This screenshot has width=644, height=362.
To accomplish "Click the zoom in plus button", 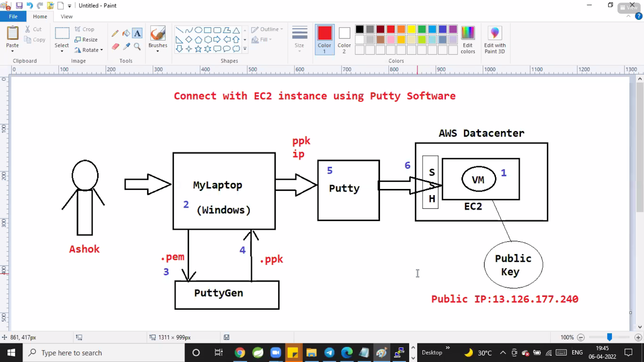I will [638, 337].
